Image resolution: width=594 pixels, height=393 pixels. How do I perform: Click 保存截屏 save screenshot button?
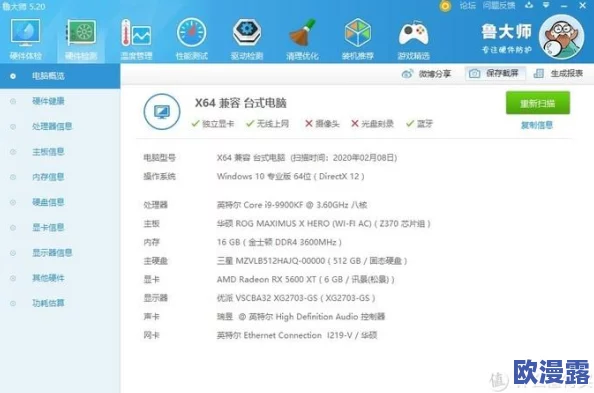[495, 73]
